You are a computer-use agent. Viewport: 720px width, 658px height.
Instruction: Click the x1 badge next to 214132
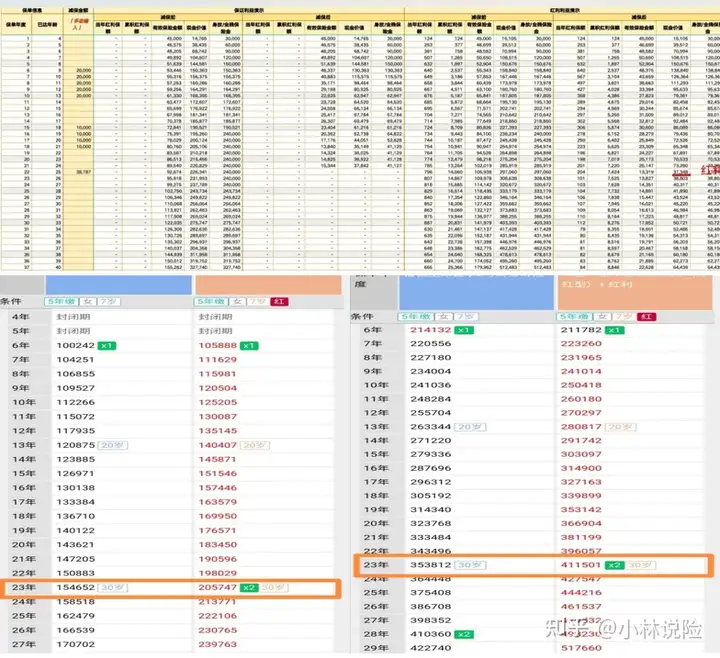click(x=464, y=330)
